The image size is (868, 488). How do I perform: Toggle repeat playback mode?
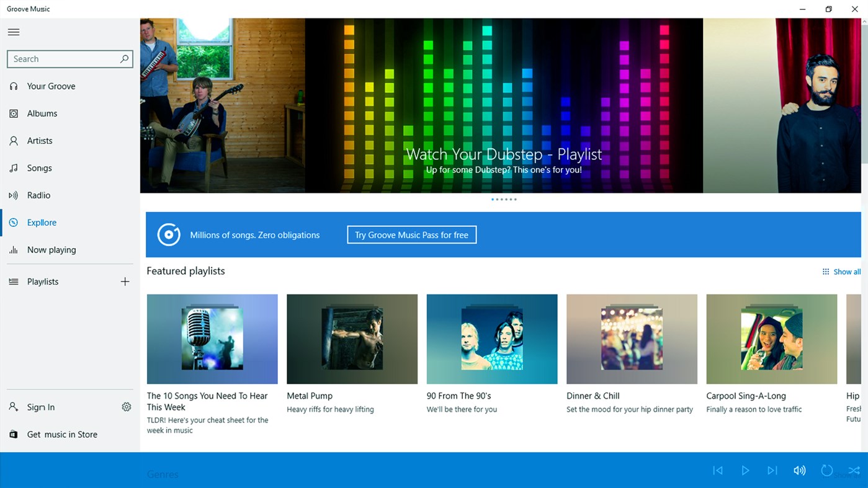coord(826,470)
